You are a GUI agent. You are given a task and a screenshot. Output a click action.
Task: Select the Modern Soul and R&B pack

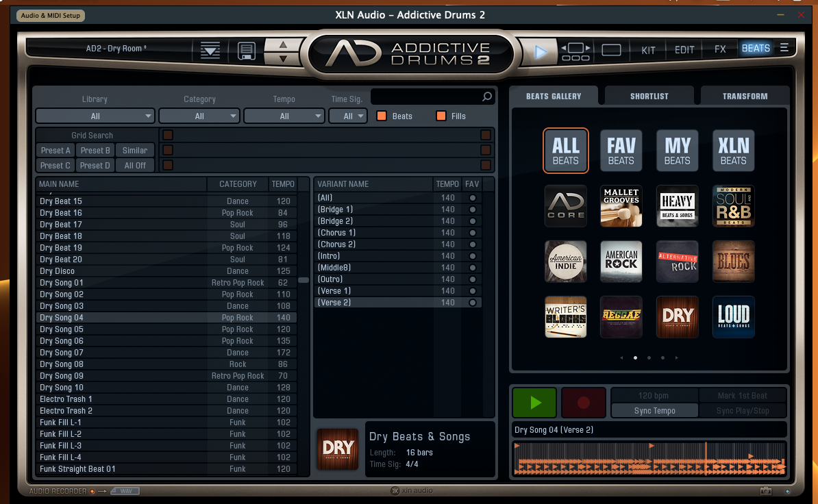tap(733, 206)
